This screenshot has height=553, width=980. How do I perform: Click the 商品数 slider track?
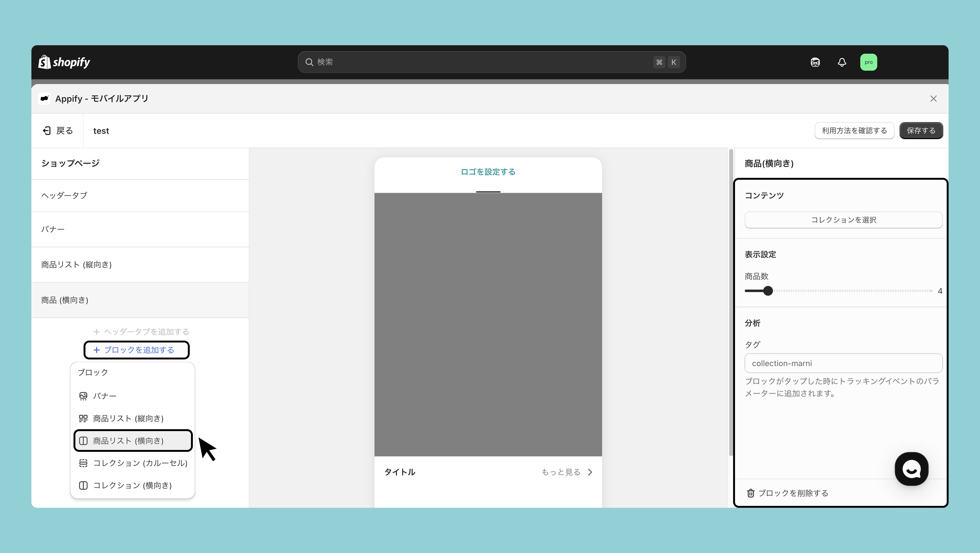click(x=839, y=291)
